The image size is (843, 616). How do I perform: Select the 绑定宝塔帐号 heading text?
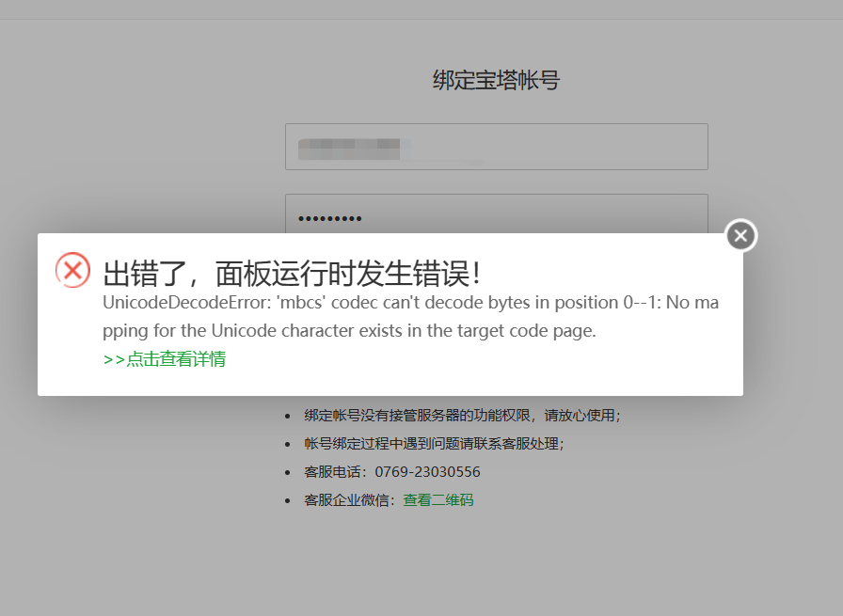click(496, 81)
